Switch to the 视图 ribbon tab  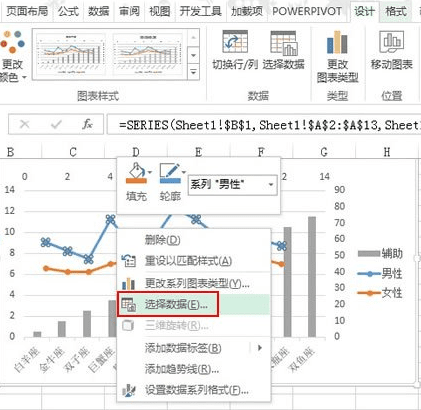pyautogui.click(x=160, y=11)
